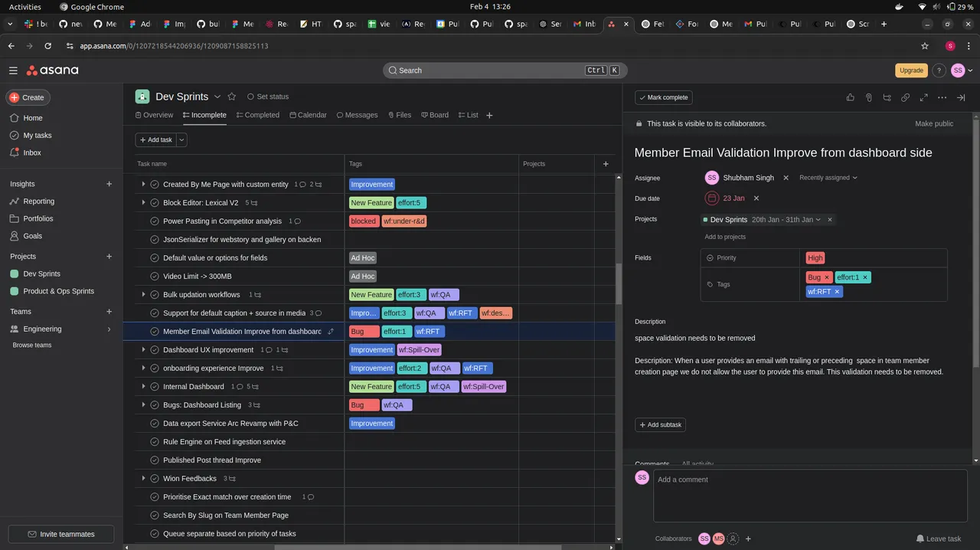Click the add subtask icon in task toolbar
The width and height of the screenshot is (980, 550).
[x=887, y=97]
